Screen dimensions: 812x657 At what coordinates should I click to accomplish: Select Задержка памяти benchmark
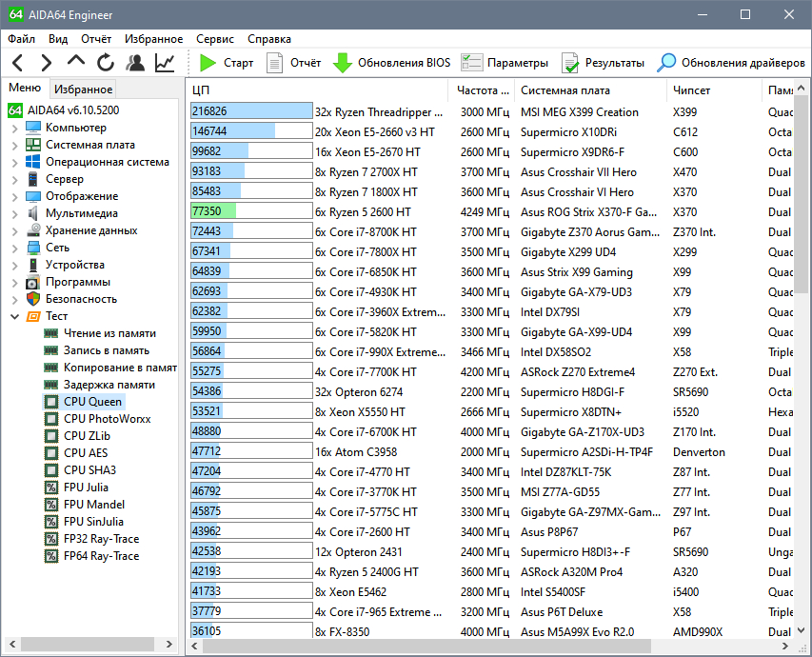pyautogui.click(x=109, y=385)
